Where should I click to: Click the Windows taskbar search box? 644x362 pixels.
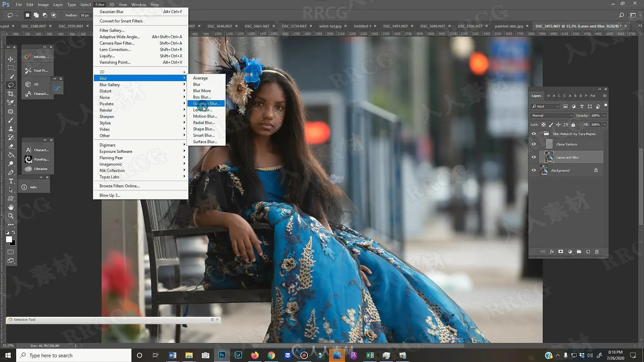coord(74,355)
